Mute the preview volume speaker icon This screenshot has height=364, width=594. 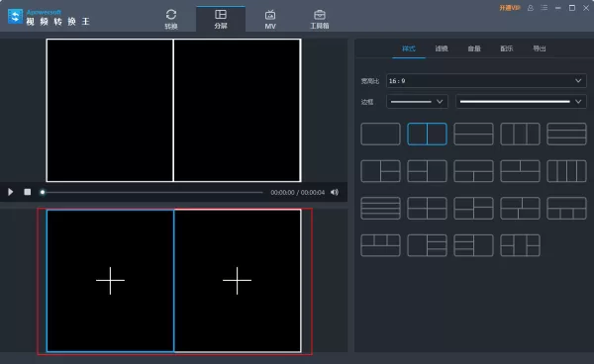335,192
